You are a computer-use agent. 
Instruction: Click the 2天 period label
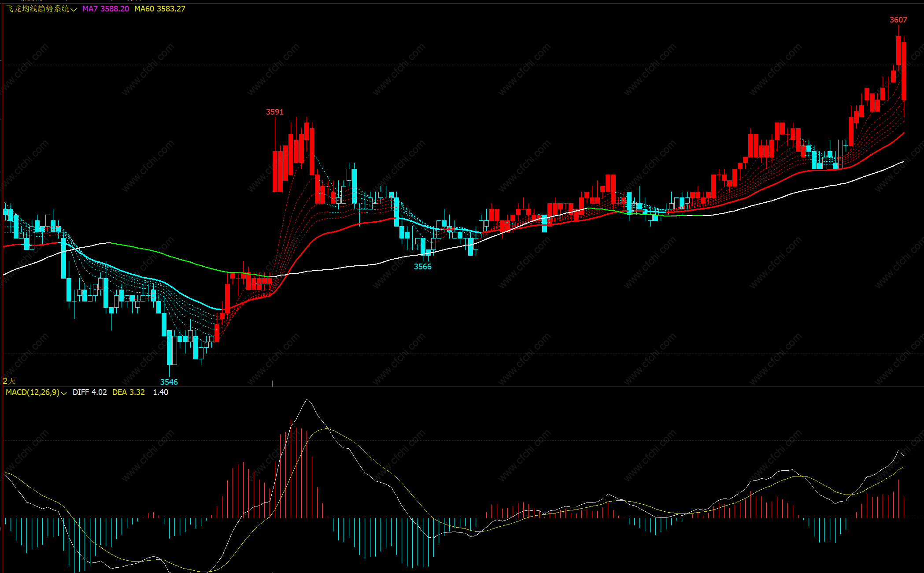[9, 381]
